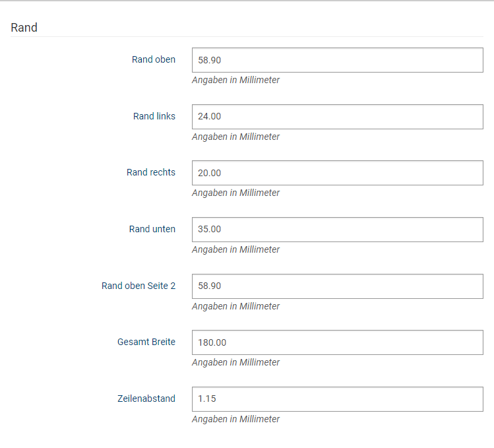Click the Gesamt Breite field showing 180.00
Viewport: 494px width, 448px height.
[x=338, y=342]
